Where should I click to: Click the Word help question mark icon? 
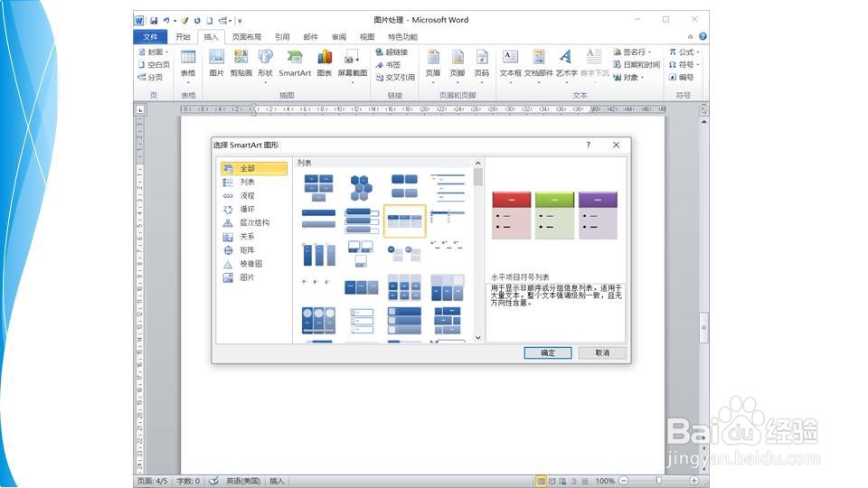tap(703, 36)
